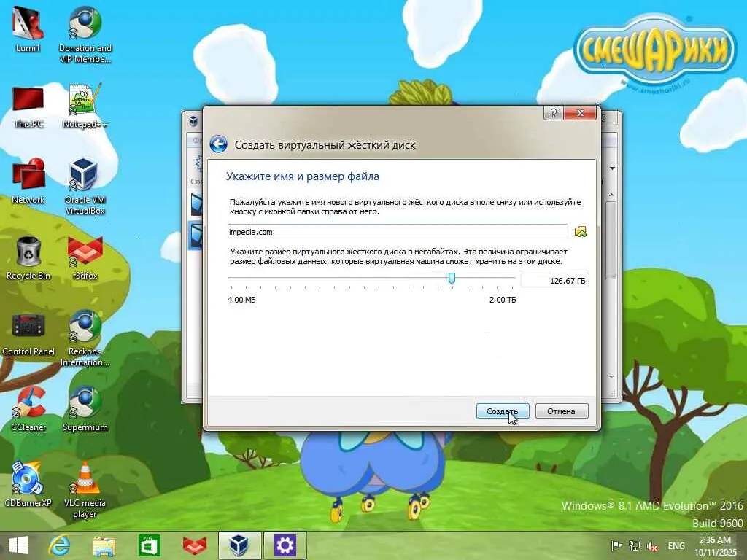Open Control Panel desktop icon

28,334
